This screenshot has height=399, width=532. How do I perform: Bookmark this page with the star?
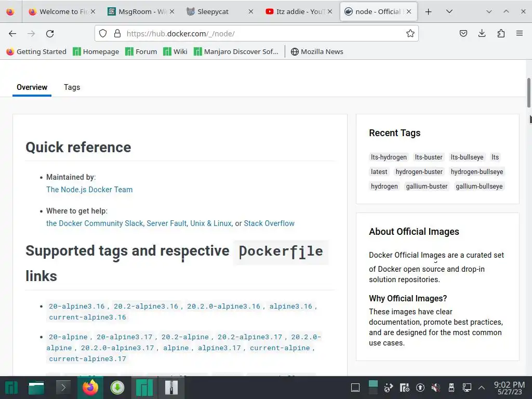pyautogui.click(x=410, y=33)
